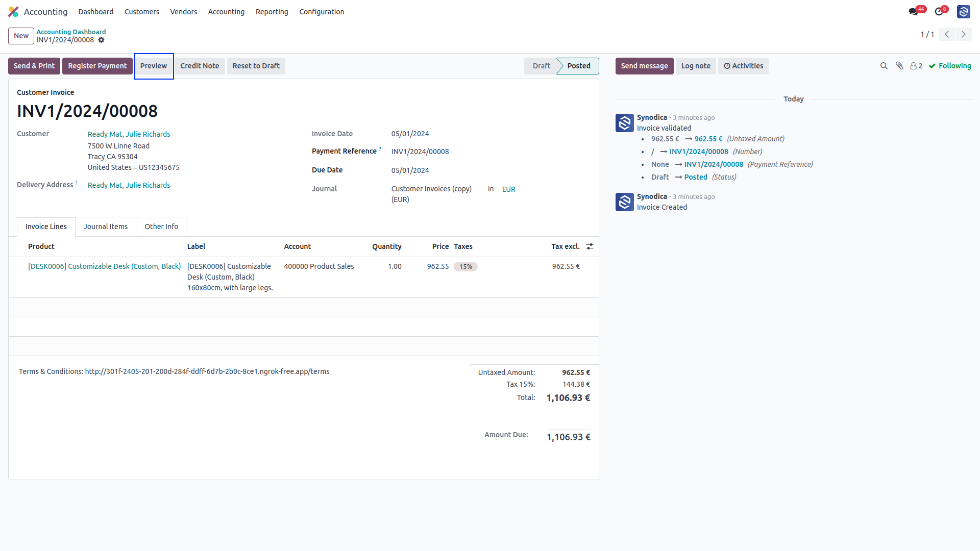Open the Synodica user avatar menu

point(964,11)
